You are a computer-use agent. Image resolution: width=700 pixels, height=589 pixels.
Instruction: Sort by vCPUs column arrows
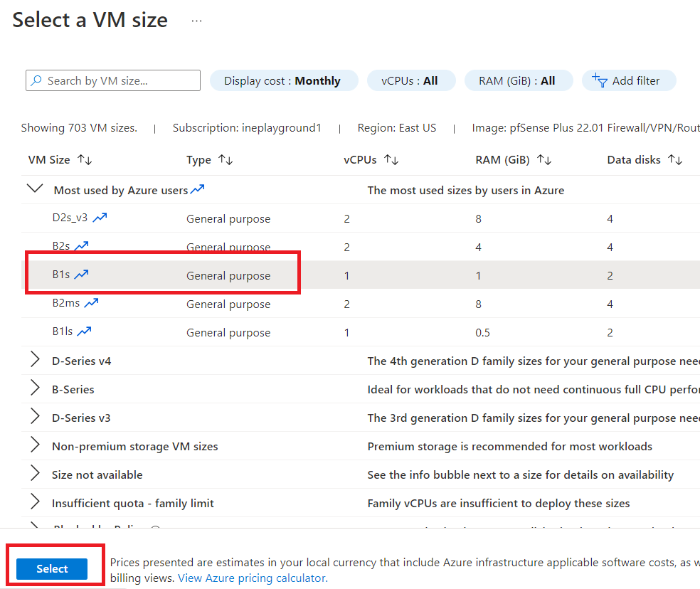point(391,160)
